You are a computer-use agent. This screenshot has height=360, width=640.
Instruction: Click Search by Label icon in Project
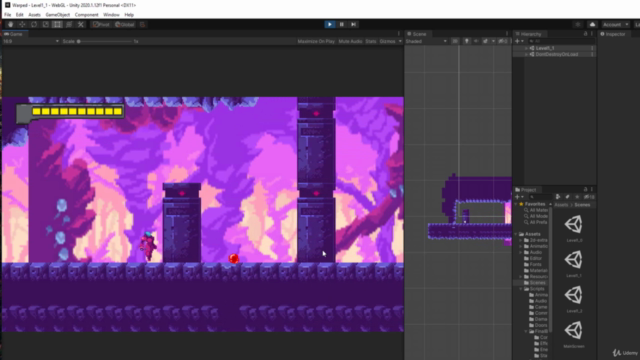click(567, 197)
